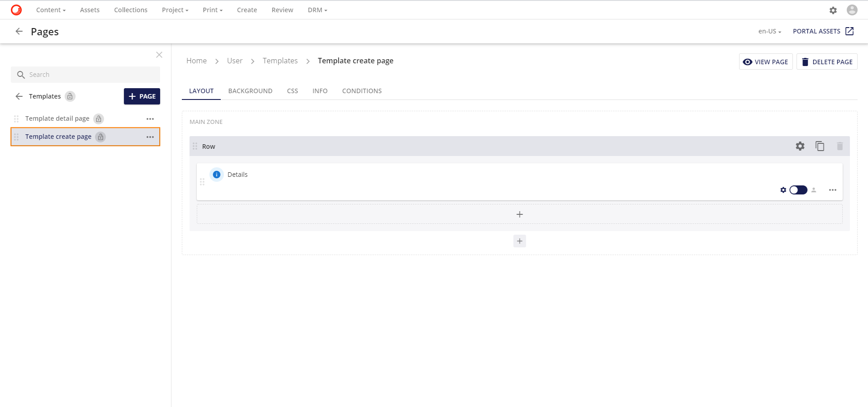Expand the Content menu dropdown

pyautogui.click(x=51, y=10)
